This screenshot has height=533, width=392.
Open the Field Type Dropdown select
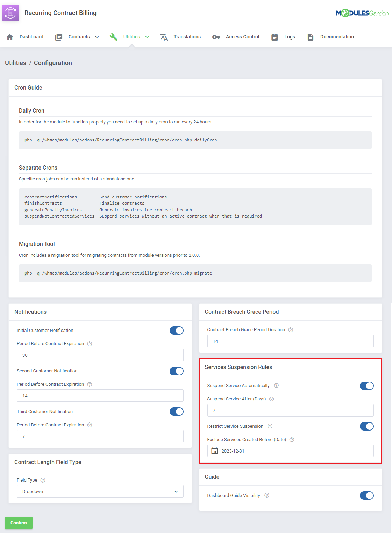tap(100, 491)
